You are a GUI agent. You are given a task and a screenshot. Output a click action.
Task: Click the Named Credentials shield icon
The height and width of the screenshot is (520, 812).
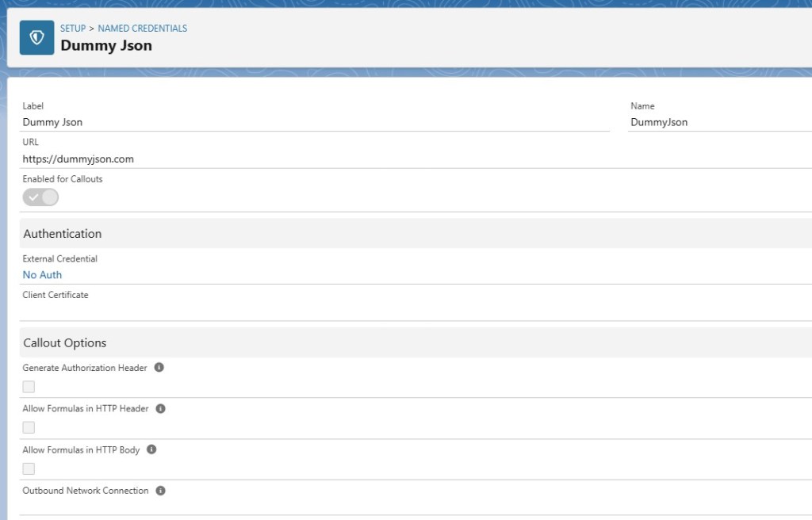[36, 37]
